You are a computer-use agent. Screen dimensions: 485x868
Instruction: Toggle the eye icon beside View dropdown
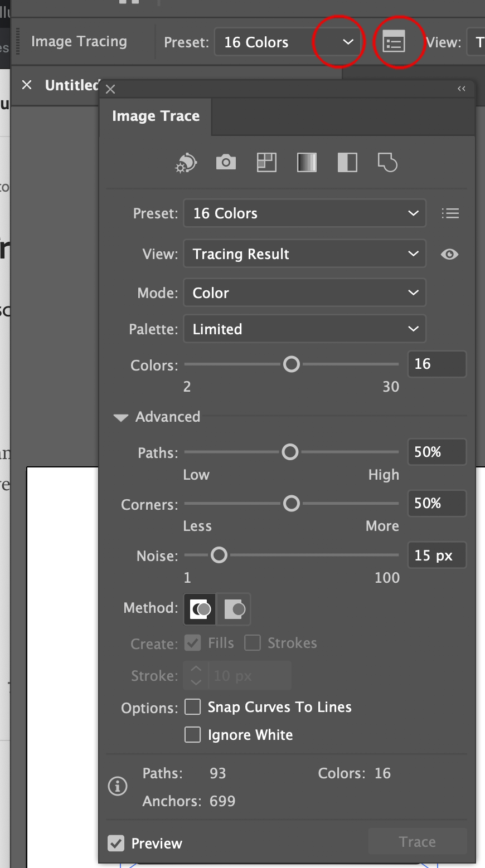(449, 254)
